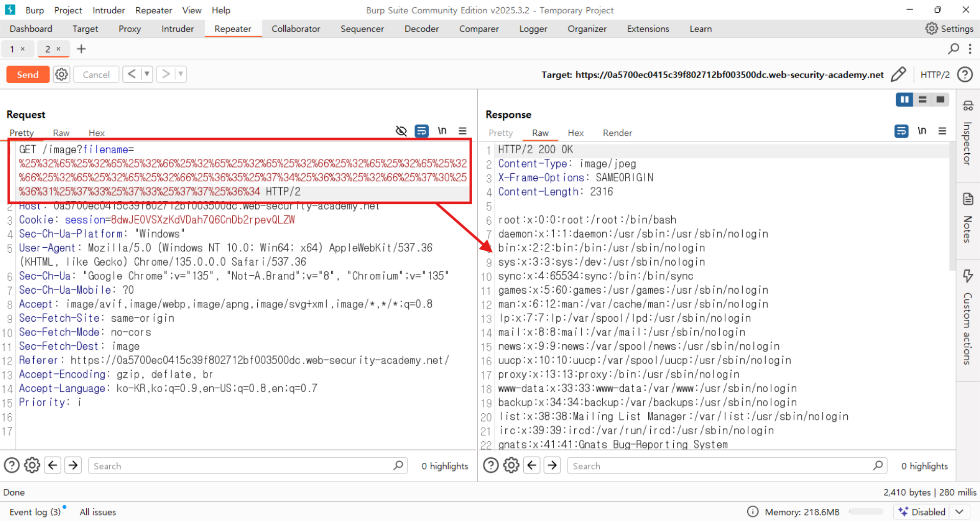Toggle show newline characters in request

tap(442, 131)
